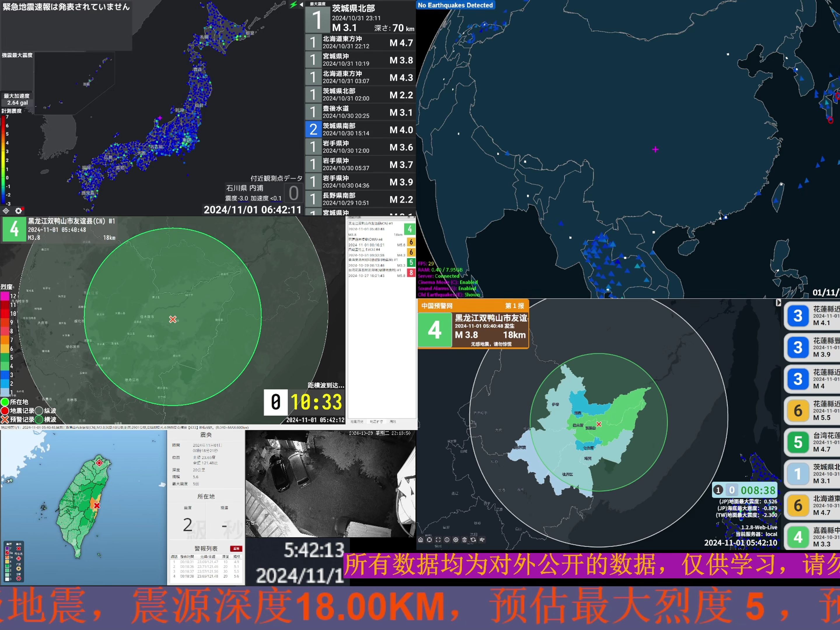Click the M3.8 18km green alert card

click(x=473, y=330)
